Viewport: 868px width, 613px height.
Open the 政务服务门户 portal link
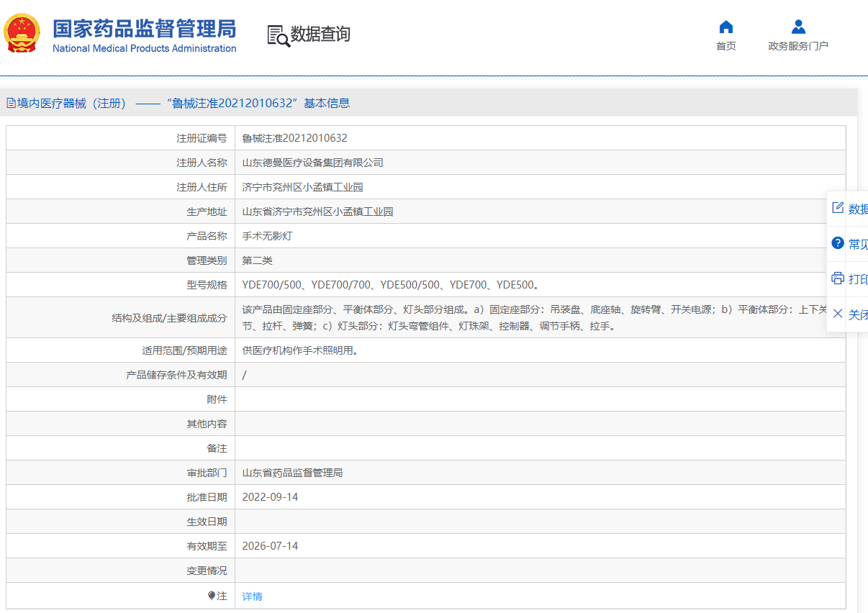798,46
